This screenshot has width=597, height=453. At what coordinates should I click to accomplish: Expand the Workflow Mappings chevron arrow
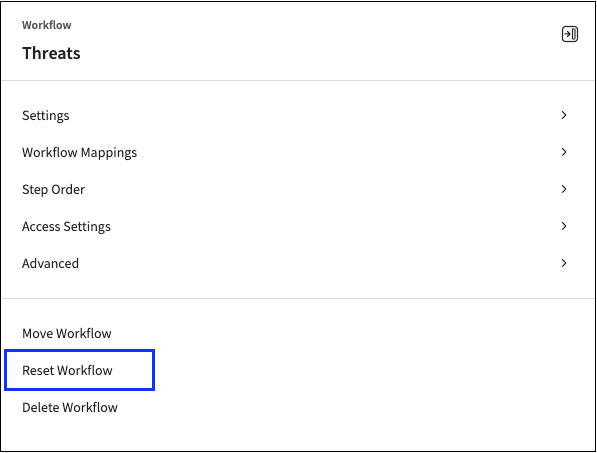[x=564, y=152]
